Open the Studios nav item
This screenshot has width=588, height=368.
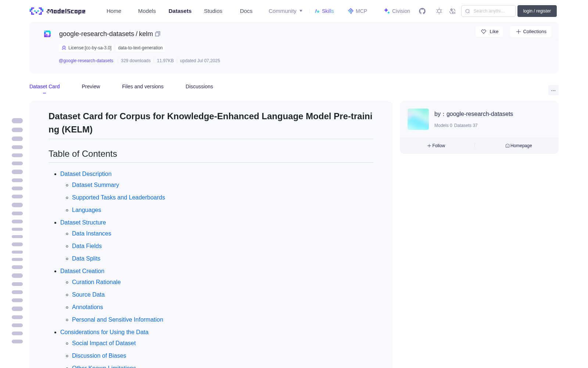(x=213, y=11)
